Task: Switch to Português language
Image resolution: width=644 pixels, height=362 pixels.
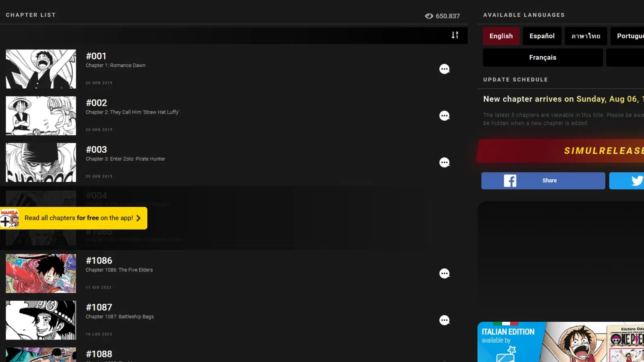Action: pyautogui.click(x=628, y=36)
